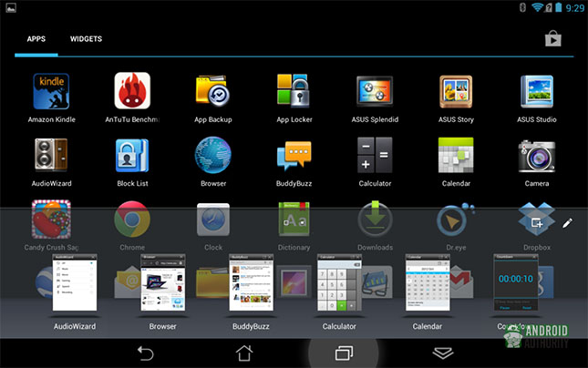Open the yellow File Manager folder icon
Screen dimensions: 588x368
click(212, 281)
